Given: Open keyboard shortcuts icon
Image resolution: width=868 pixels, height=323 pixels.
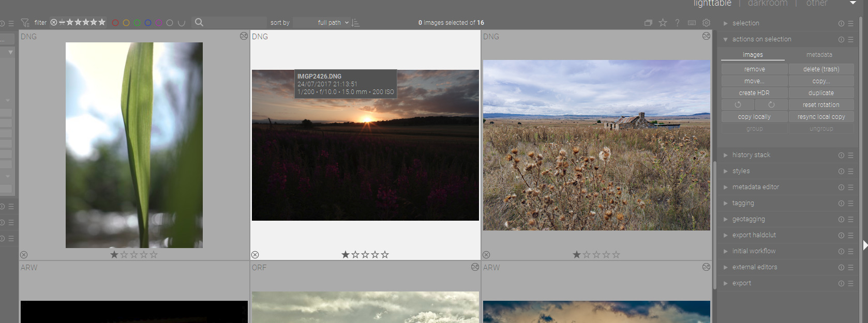Looking at the screenshot, I should (692, 23).
